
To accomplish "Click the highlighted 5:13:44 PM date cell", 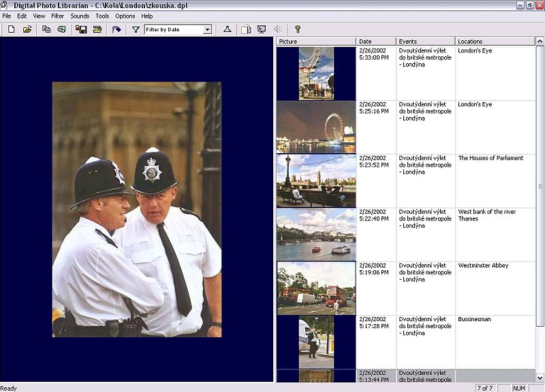I will click(376, 376).
